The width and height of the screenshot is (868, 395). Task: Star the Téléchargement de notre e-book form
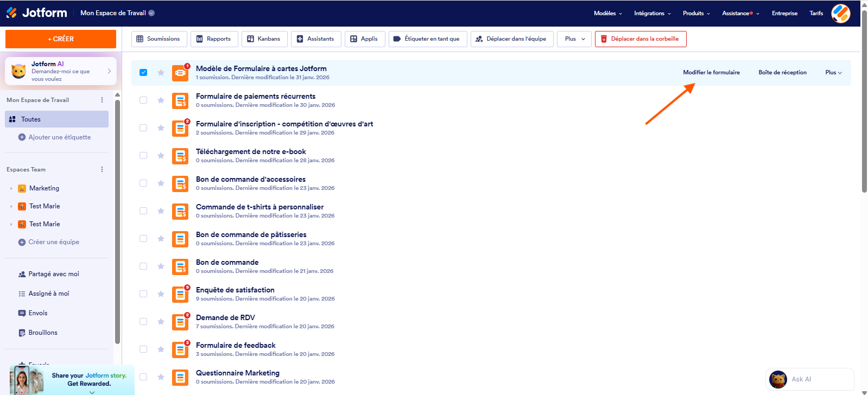pos(161,155)
